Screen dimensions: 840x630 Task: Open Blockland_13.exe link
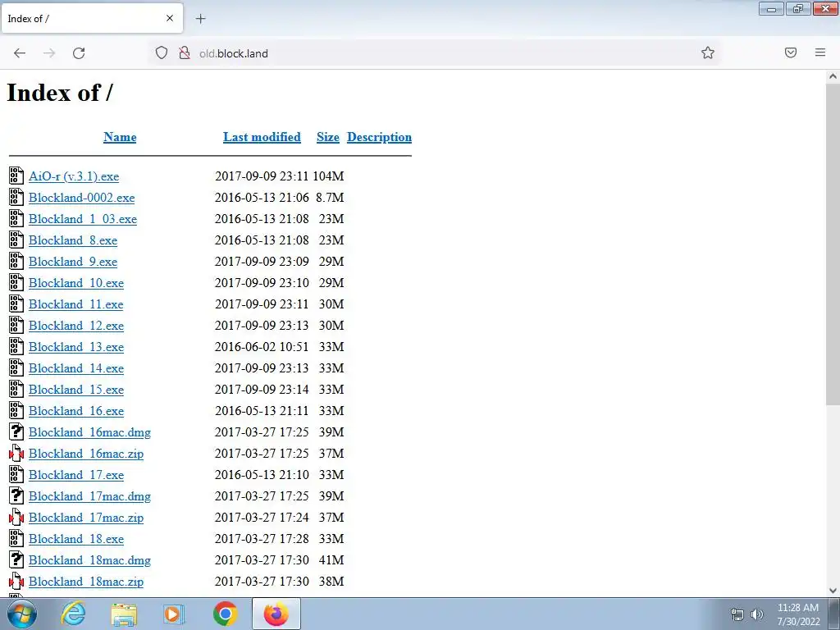(x=76, y=347)
